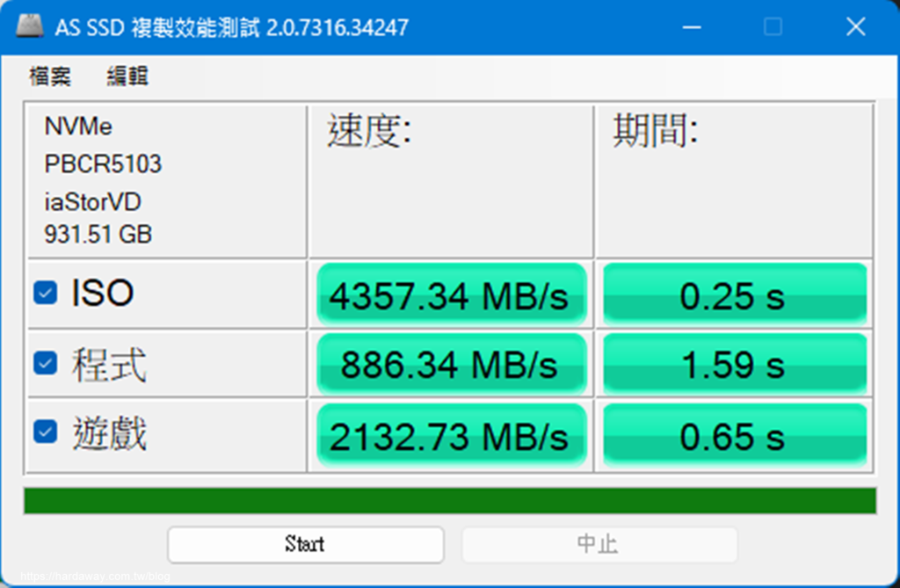Uncheck the 程式 test option
Viewport: 900px width, 588px height.
pyautogui.click(x=45, y=362)
